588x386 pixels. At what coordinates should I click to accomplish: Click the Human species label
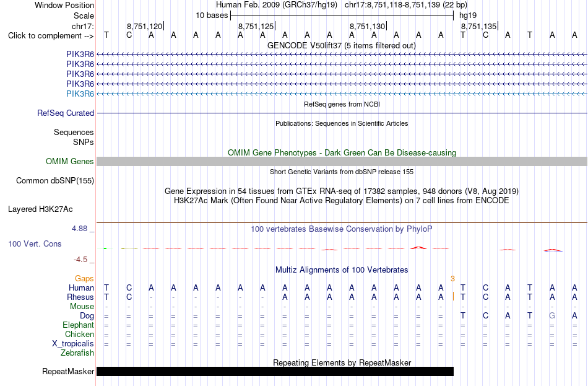click(x=81, y=287)
